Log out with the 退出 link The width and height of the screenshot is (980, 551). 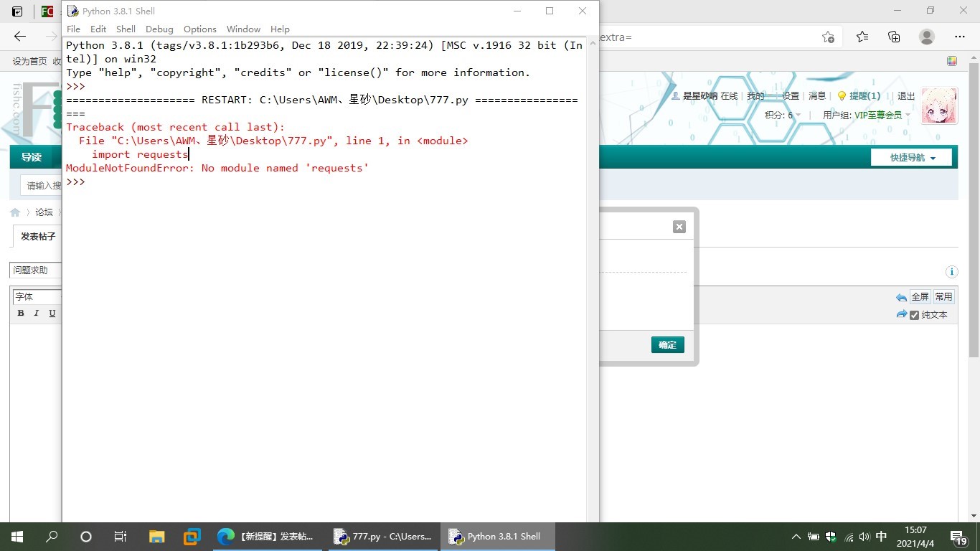coord(906,95)
